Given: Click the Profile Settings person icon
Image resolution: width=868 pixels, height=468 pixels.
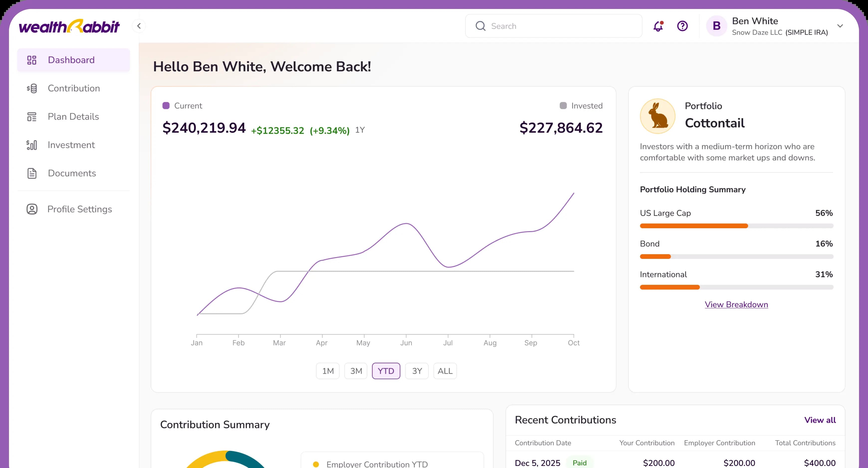Looking at the screenshot, I should [32, 209].
